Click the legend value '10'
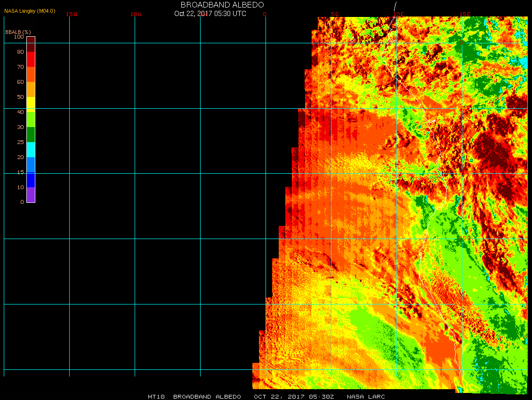The width and height of the screenshot is (532, 400). pyautogui.click(x=21, y=187)
